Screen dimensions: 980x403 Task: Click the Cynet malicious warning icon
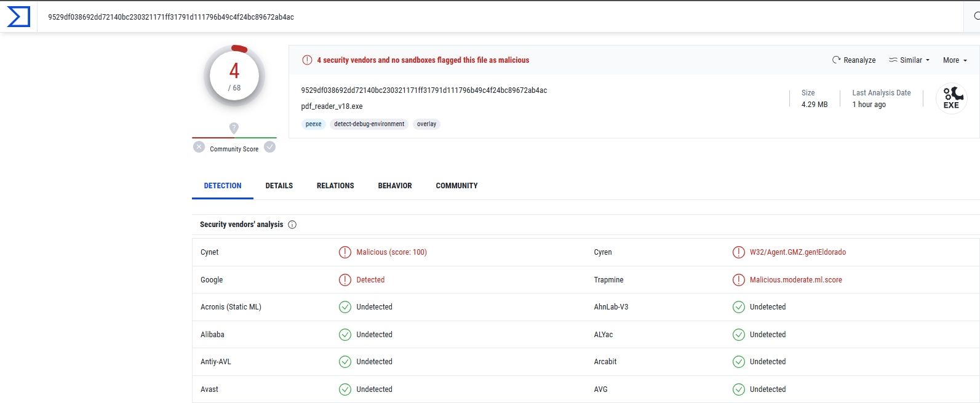pyautogui.click(x=345, y=252)
